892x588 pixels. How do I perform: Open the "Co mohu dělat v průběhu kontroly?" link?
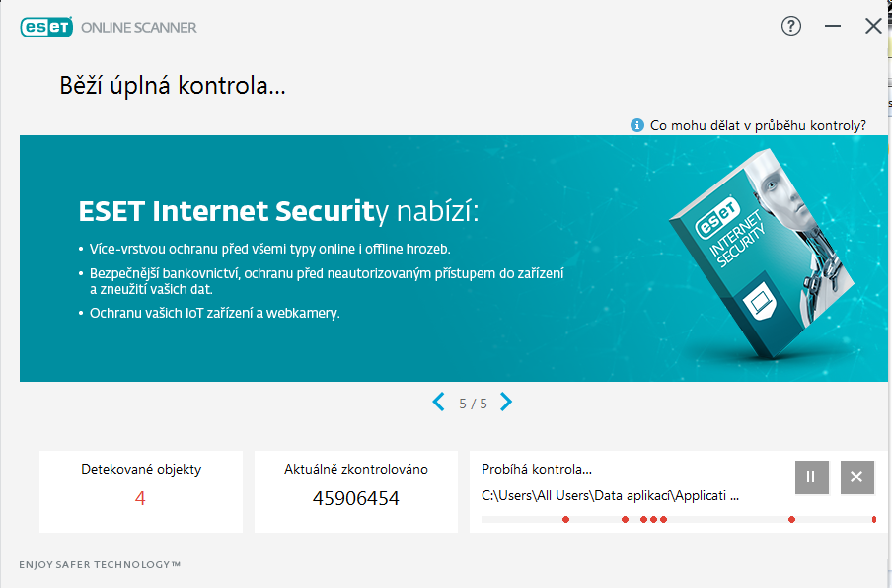(x=758, y=125)
